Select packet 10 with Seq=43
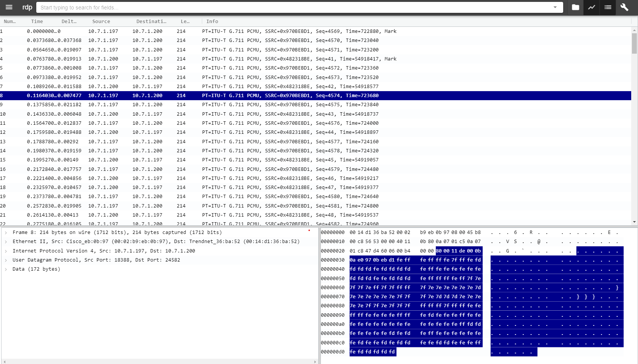 click(316, 114)
